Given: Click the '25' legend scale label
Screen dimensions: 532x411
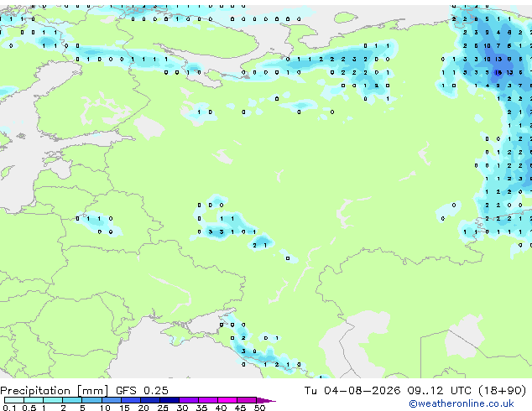Looking at the screenshot, I should [x=163, y=408].
